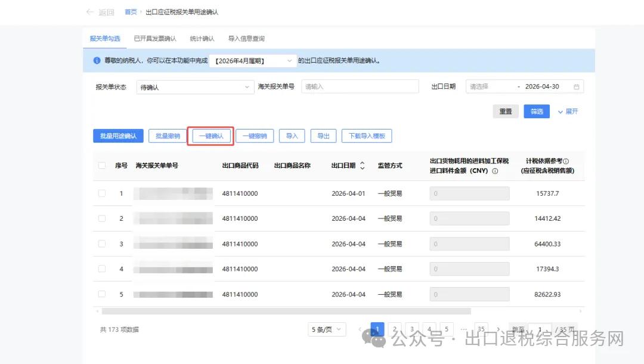Click info icon beside 计税依据参考
644x364 pixels.
coord(566,161)
